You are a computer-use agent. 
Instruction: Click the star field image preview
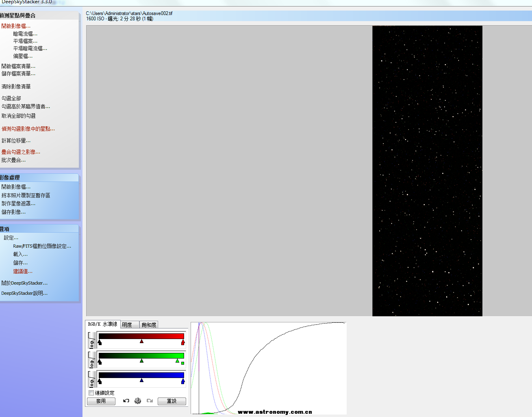tap(427, 171)
